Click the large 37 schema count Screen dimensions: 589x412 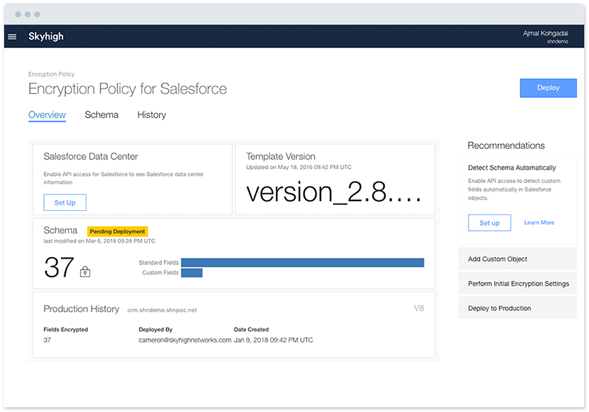[59, 267]
